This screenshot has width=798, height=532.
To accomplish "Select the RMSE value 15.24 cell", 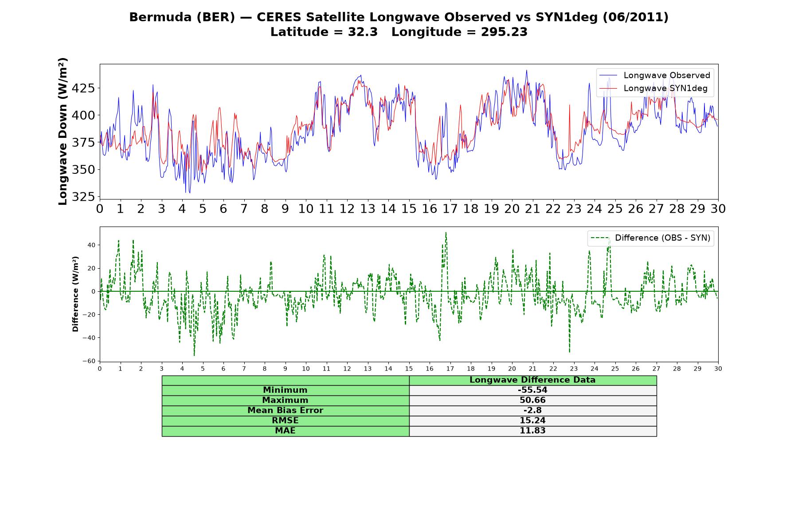I will (x=532, y=421).
